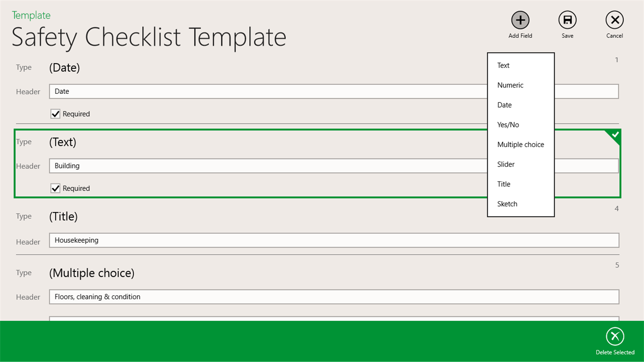The image size is (644, 362).
Task: Click the Save floppy disk icon
Action: 567,20
